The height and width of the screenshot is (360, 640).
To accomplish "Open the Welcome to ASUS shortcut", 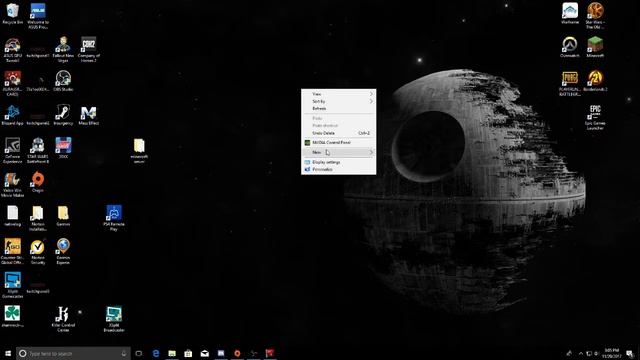I will pos(38,16).
